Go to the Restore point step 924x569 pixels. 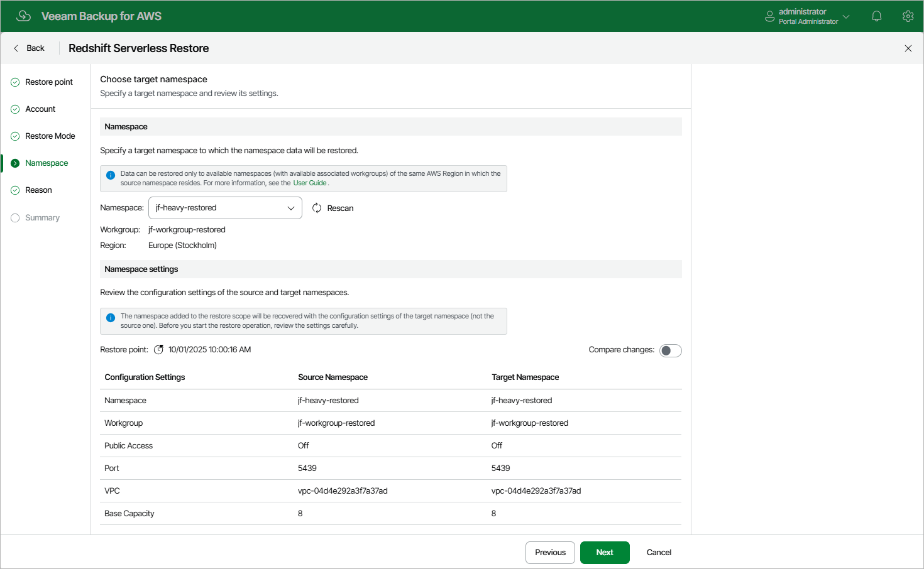pyautogui.click(x=49, y=82)
